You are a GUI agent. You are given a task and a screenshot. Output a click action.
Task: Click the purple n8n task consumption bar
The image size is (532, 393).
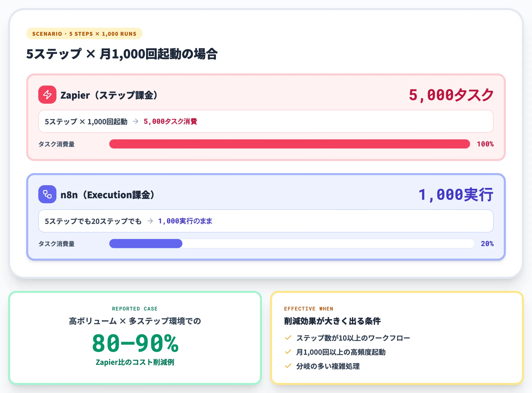point(146,244)
